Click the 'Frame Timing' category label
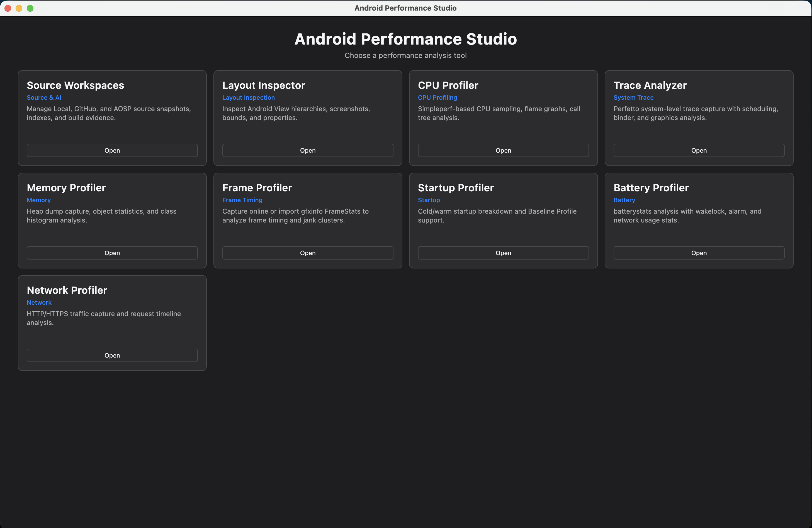The width and height of the screenshot is (812, 528). (242, 200)
